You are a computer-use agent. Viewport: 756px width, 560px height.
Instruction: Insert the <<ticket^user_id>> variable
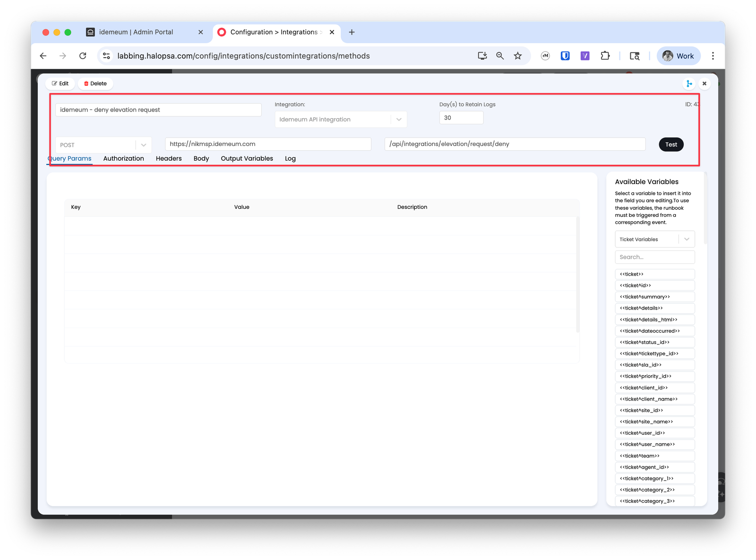tap(655, 433)
